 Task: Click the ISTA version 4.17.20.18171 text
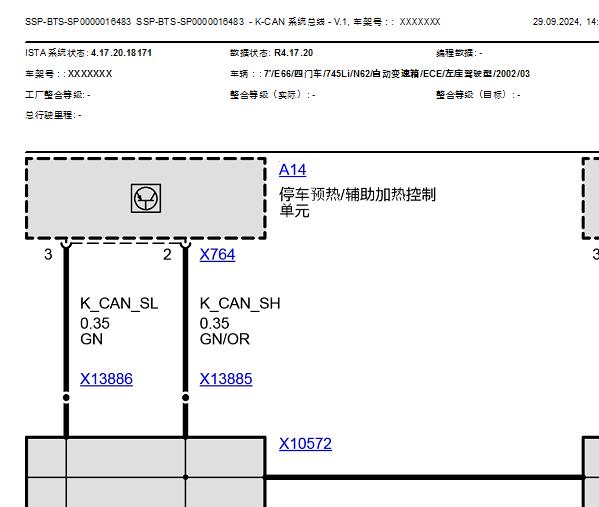(121, 53)
